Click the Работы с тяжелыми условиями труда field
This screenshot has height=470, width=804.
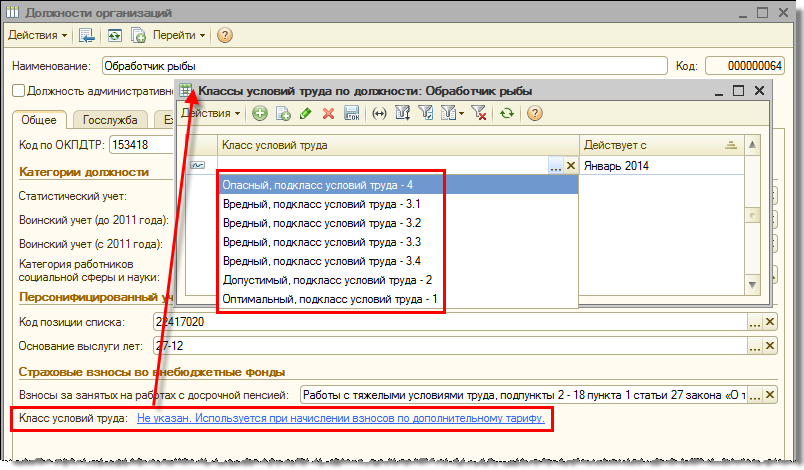point(524,395)
